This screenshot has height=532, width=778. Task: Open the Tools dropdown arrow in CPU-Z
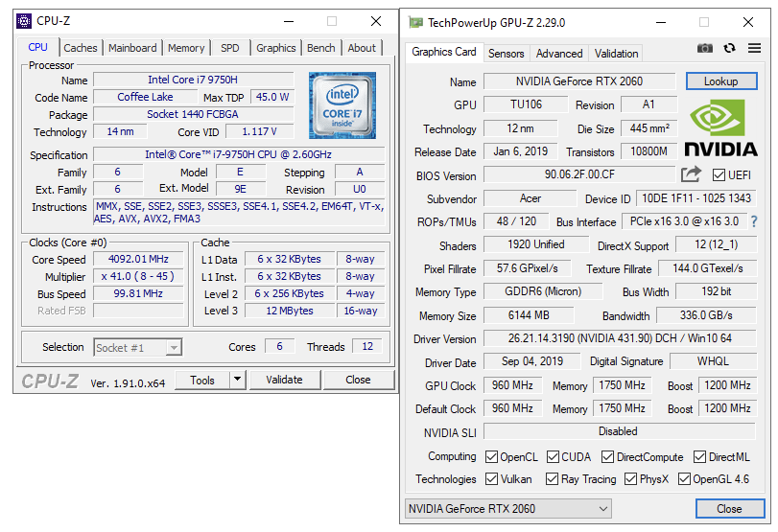237,380
